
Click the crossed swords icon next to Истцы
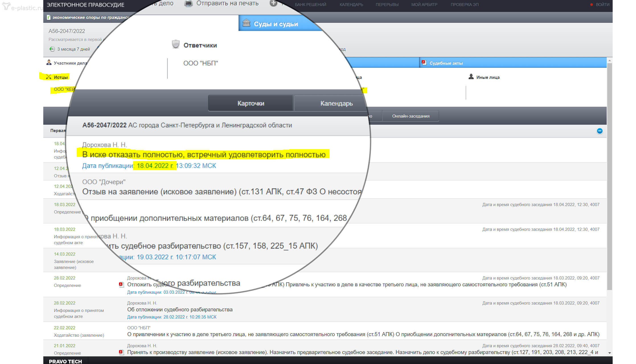click(x=49, y=77)
